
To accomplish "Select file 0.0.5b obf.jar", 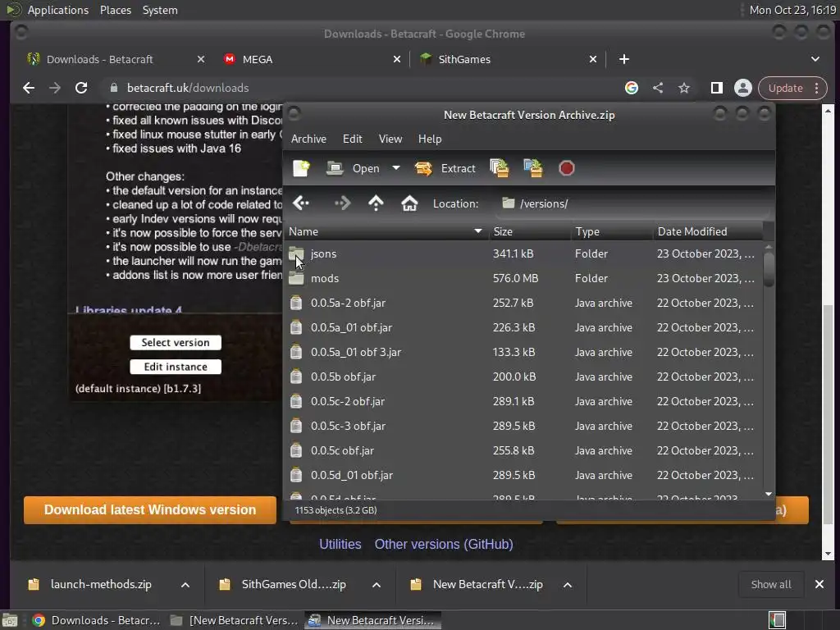I will pyautogui.click(x=523, y=377).
